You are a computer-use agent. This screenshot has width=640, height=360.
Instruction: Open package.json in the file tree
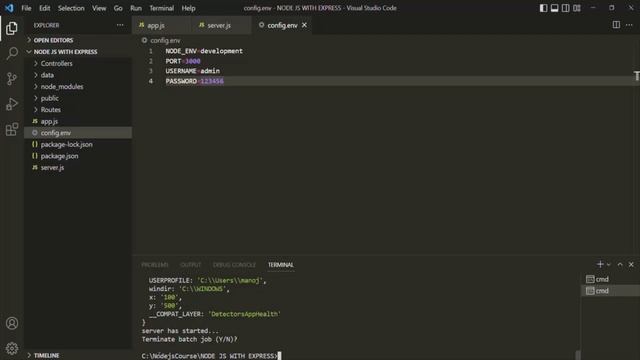78,156
